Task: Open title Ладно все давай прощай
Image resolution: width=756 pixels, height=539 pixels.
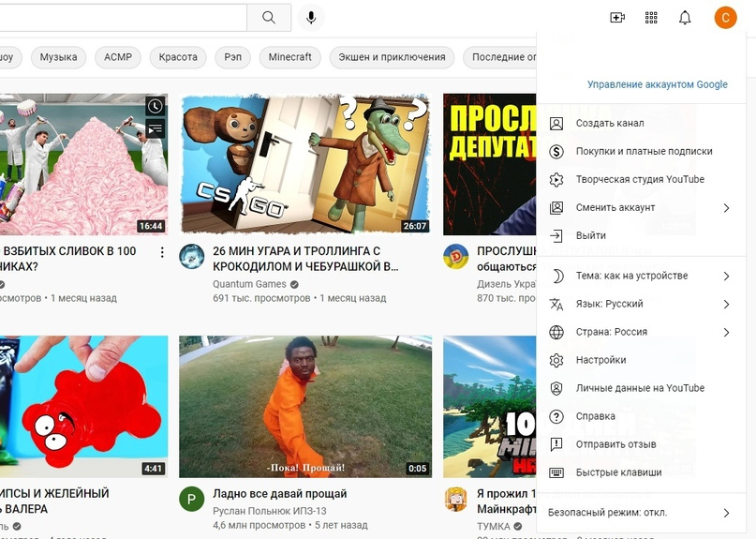Action: point(280,494)
